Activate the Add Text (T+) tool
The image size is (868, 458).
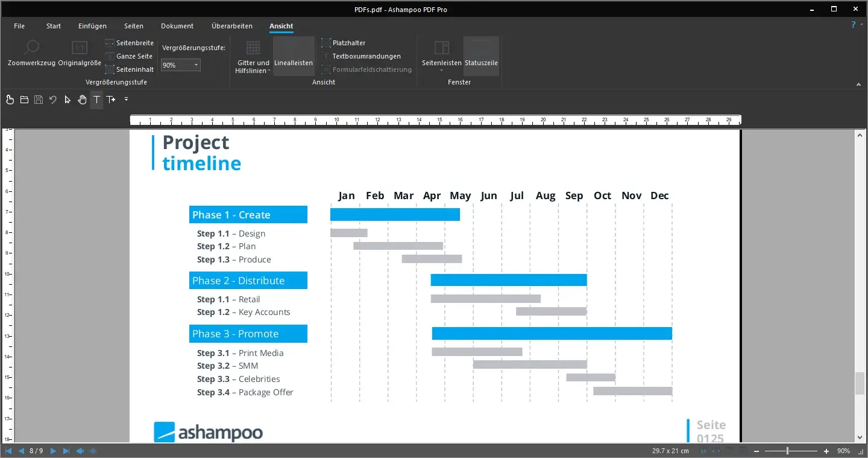coord(111,100)
